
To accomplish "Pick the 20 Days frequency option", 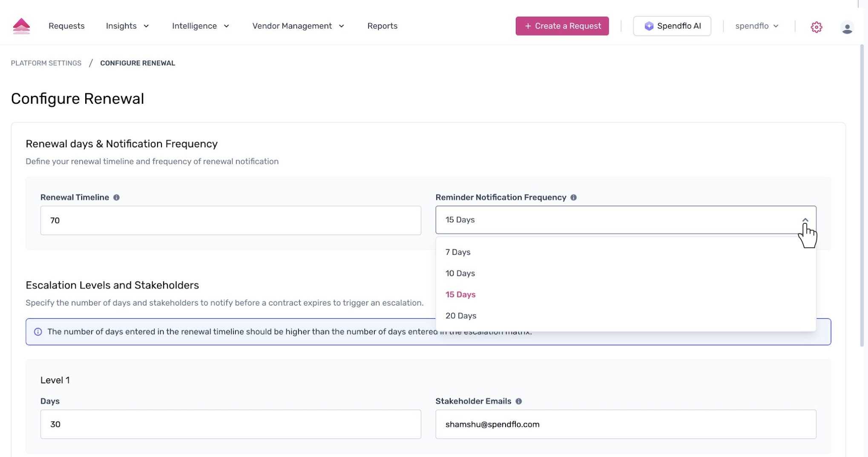I will pyautogui.click(x=461, y=316).
